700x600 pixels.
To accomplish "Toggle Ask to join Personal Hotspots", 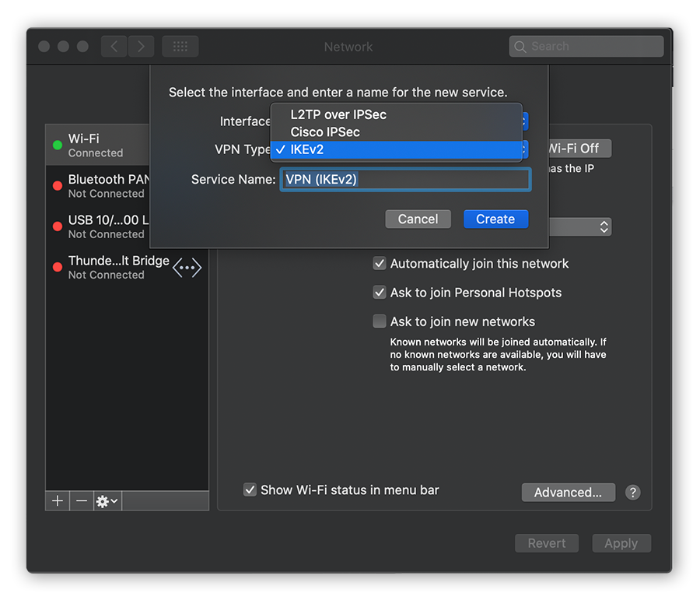I will click(380, 293).
